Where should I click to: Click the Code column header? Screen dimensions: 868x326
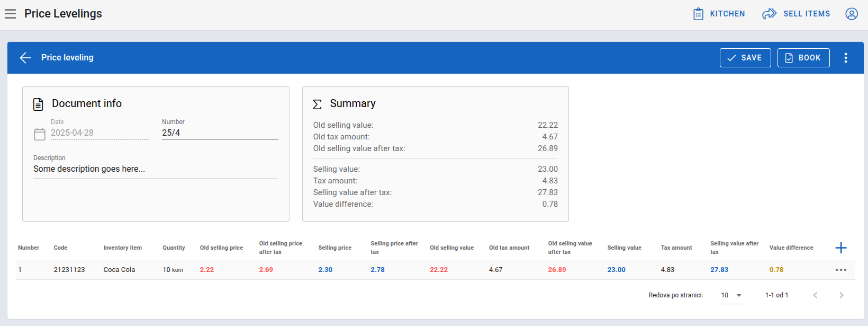point(60,248)
